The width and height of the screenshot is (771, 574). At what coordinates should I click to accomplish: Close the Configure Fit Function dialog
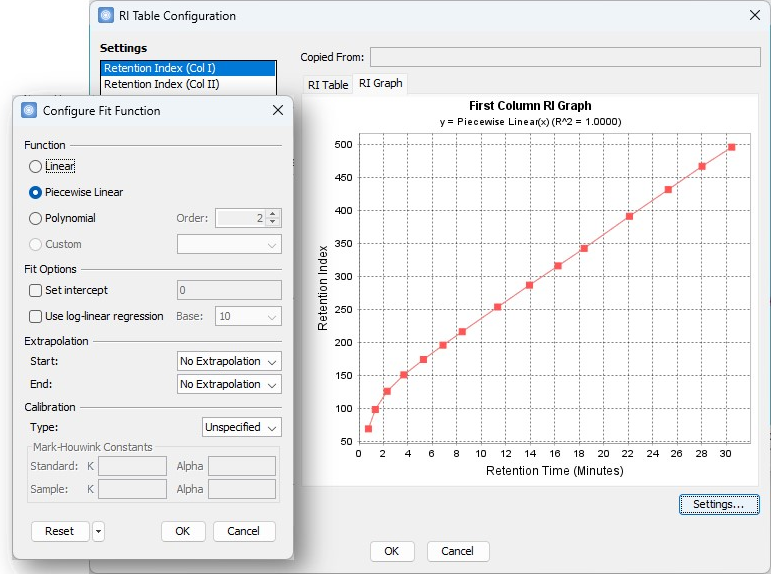[278, 111]
